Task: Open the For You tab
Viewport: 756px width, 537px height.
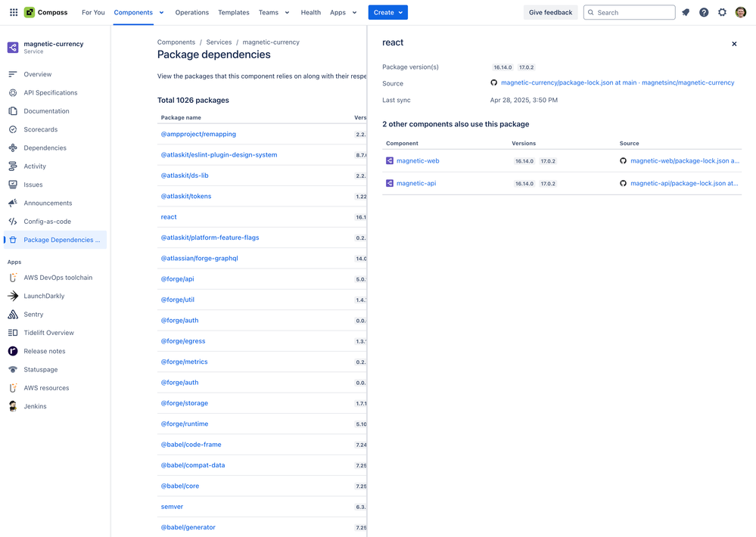Action: click(x=93, y=13)
